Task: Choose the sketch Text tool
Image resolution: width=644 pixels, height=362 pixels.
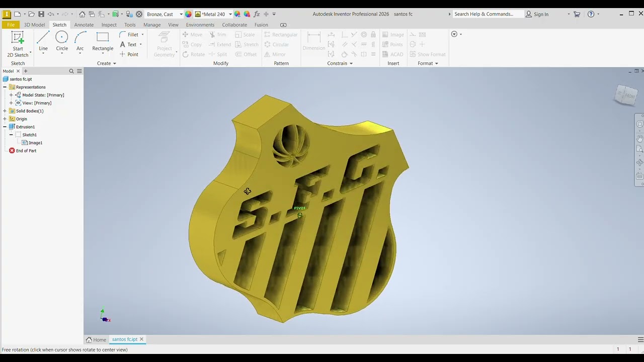Action: [128, 44]
